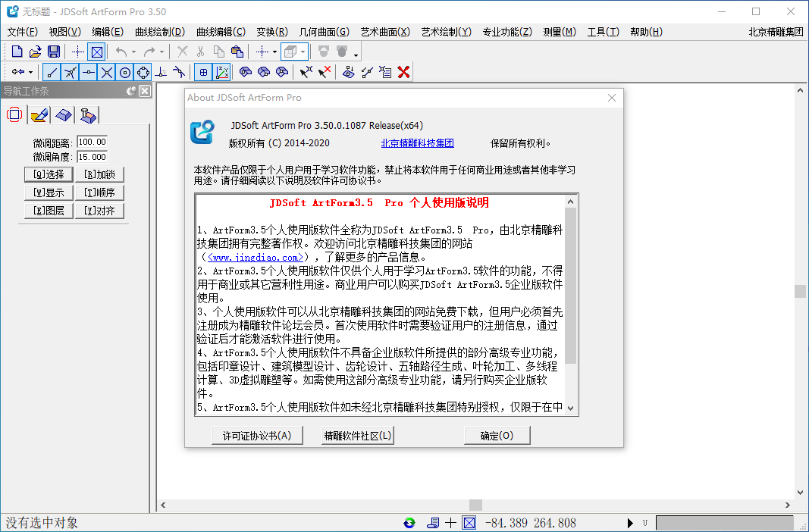
Task: Open the 艺术曲面(X) menu
Action: 384,32
